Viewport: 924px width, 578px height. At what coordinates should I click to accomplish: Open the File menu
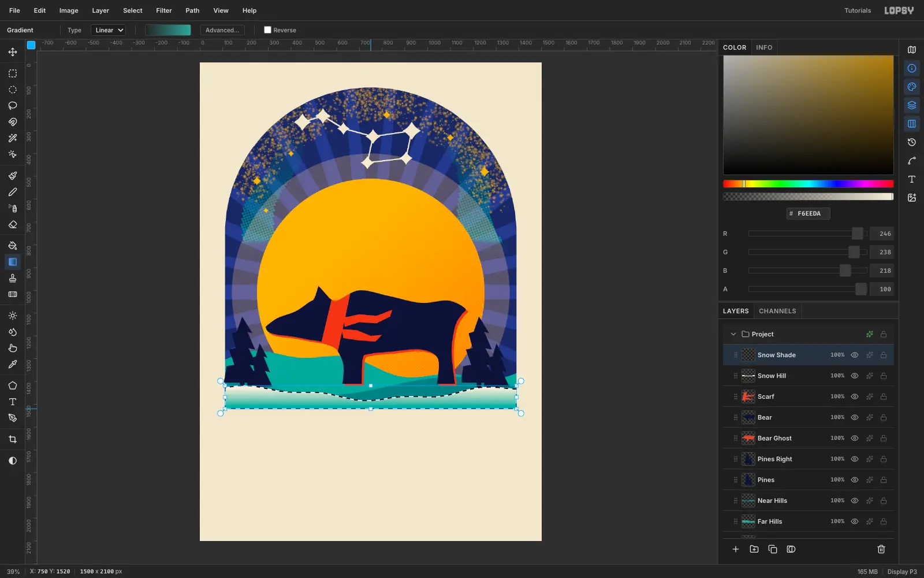click(x=14, y=10)
